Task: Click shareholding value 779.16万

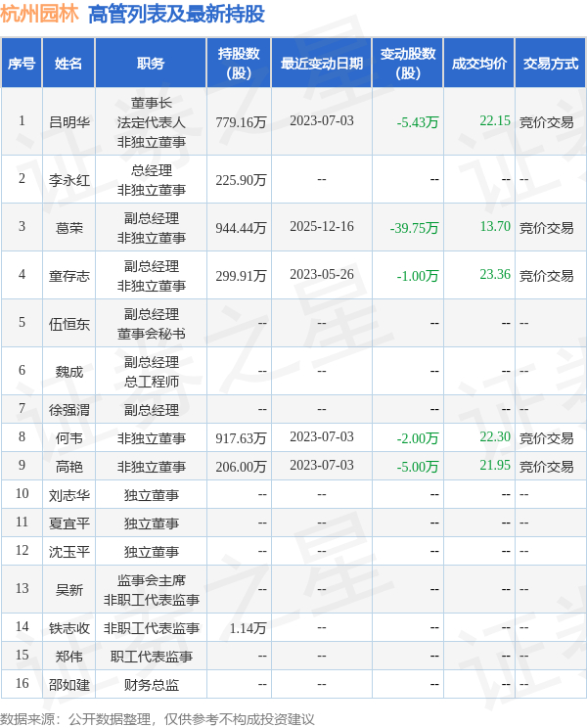Action: pos(241,122)
